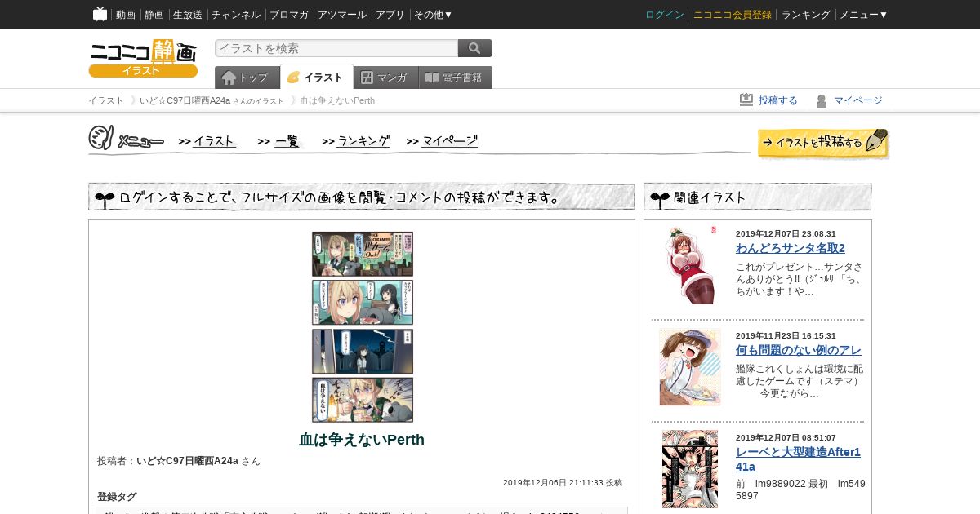Click the book icon on 電子書籍 tab
980x514 pixels.
coord(432,78)
